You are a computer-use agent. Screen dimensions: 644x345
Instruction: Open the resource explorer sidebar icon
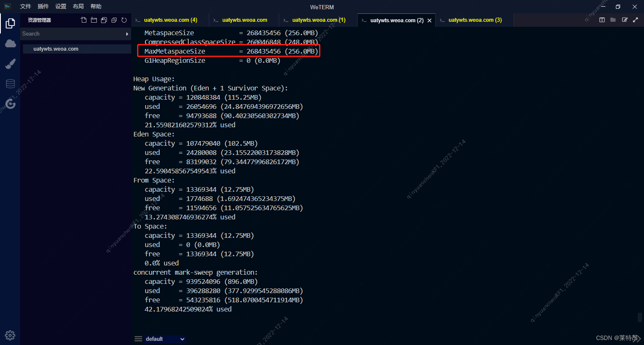(10, 23)
